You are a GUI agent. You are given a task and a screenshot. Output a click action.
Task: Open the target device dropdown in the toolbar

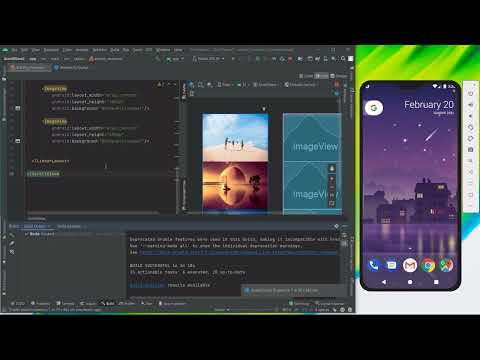209,59
